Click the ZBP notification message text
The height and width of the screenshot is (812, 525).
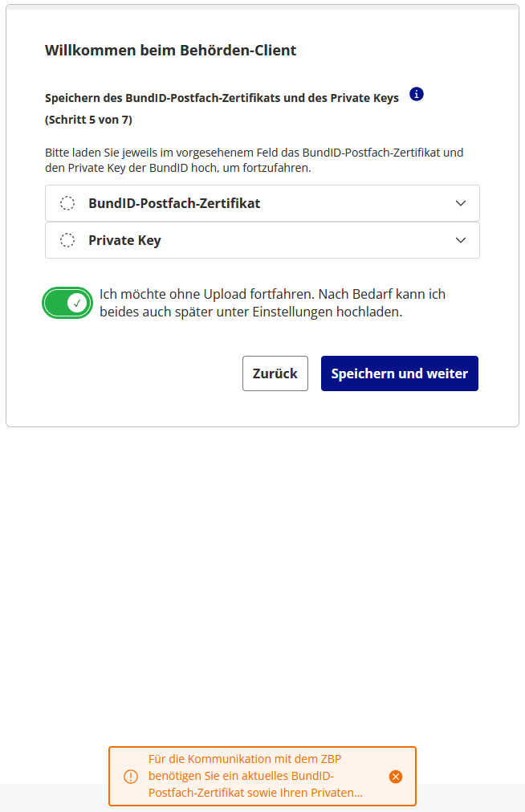point(255,776)
